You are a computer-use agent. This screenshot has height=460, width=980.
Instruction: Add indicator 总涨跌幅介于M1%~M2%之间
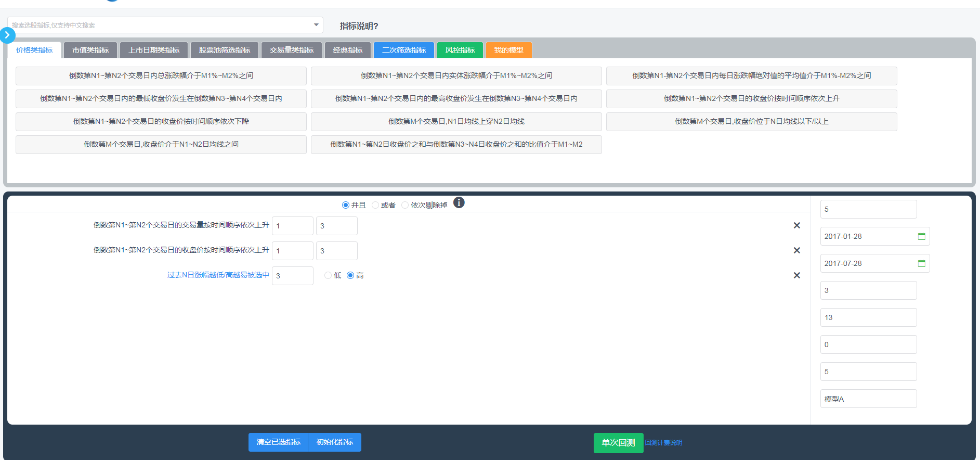pos(161,76)
